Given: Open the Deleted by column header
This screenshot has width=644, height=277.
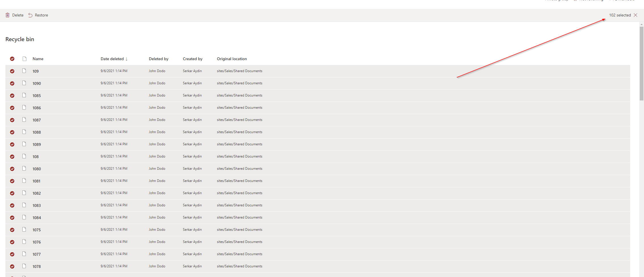Looking at the screenshot, I should pyautogui.click(x=159, y=59).
